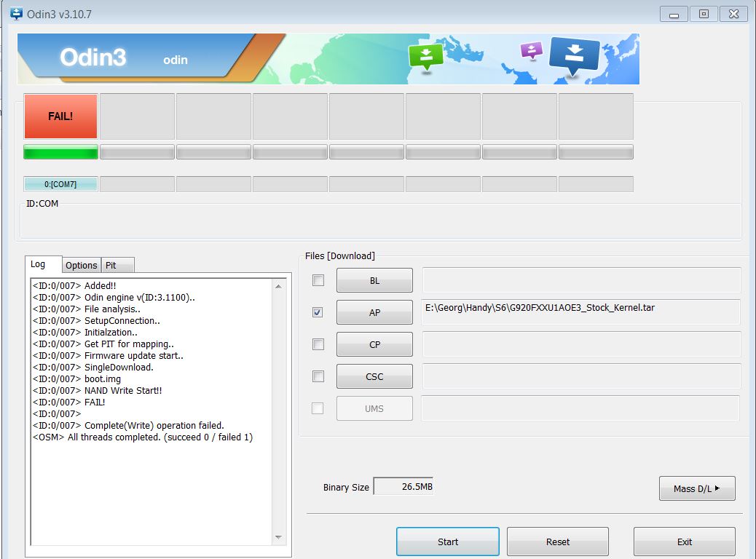Click the Odin3 app icon in title bar
The width and height of the screenshot is (756, 559).
coord(17,14)
